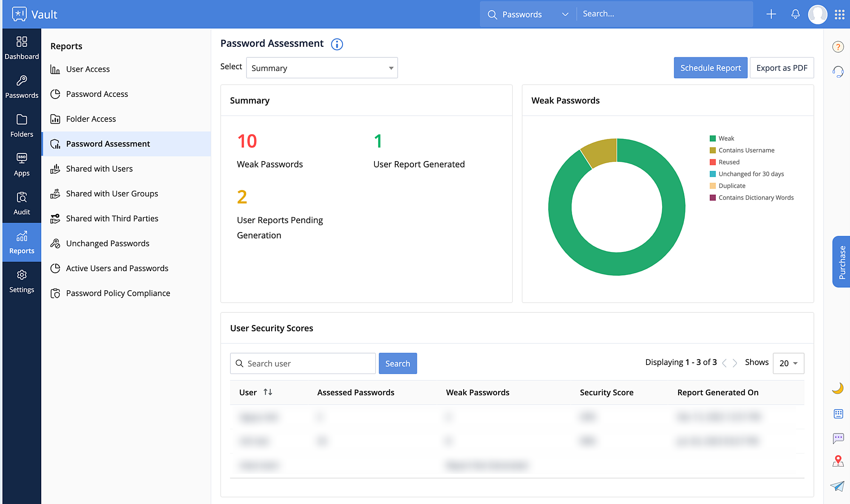Open Unchanged Passwords report
Screen dimensions: 850x504
coord(108,244)
